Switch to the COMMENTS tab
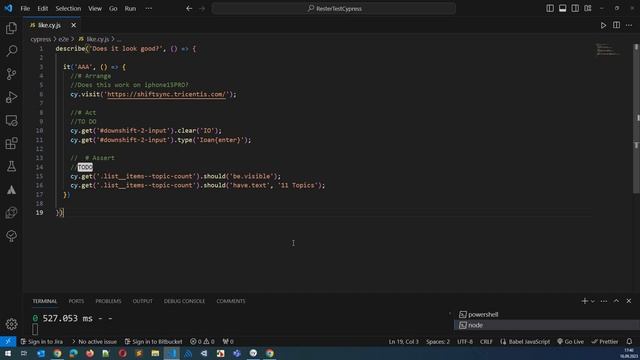The image size is (640, 360). point(231,301)
